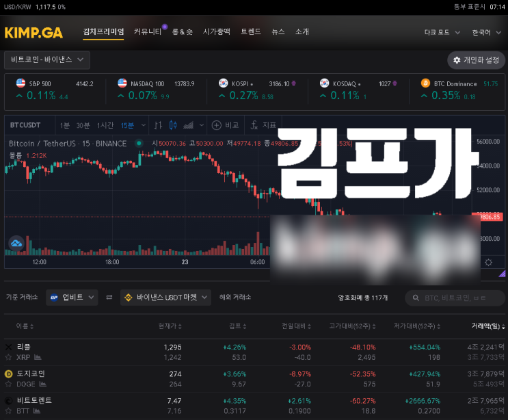The width and height of the screenshot is (508, 420).
Task: Sort by 현재가 column
Action: pyautogui.click(x=170, y=326)
